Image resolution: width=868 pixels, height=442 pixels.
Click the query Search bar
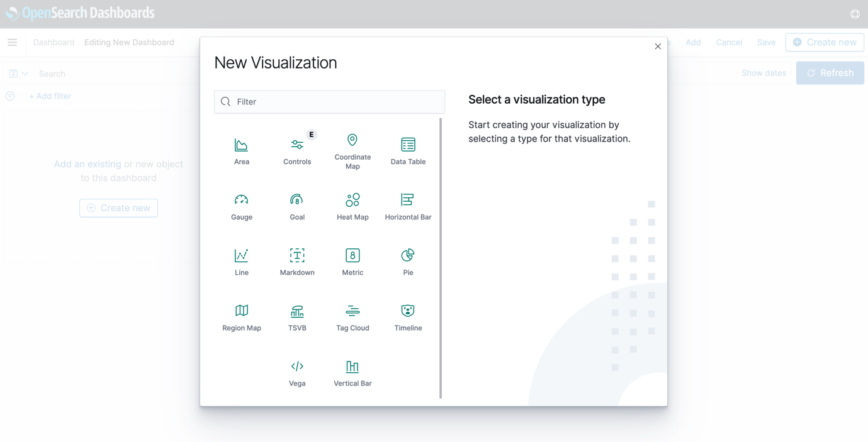(x=116, y=74)
